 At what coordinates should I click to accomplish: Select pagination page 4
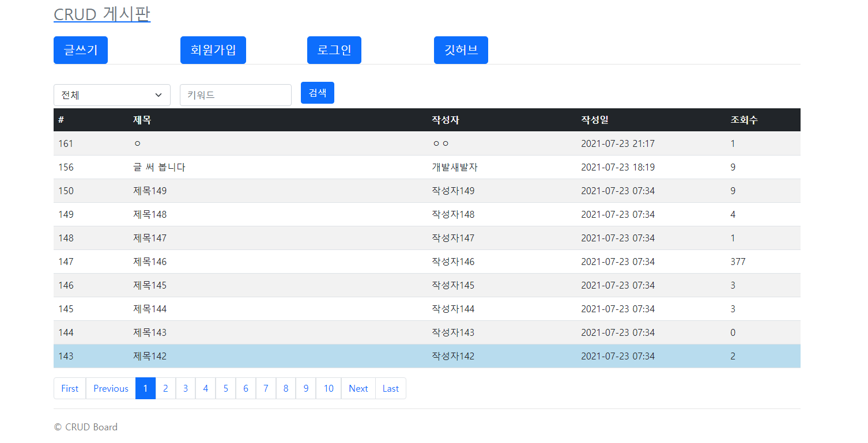206,388
